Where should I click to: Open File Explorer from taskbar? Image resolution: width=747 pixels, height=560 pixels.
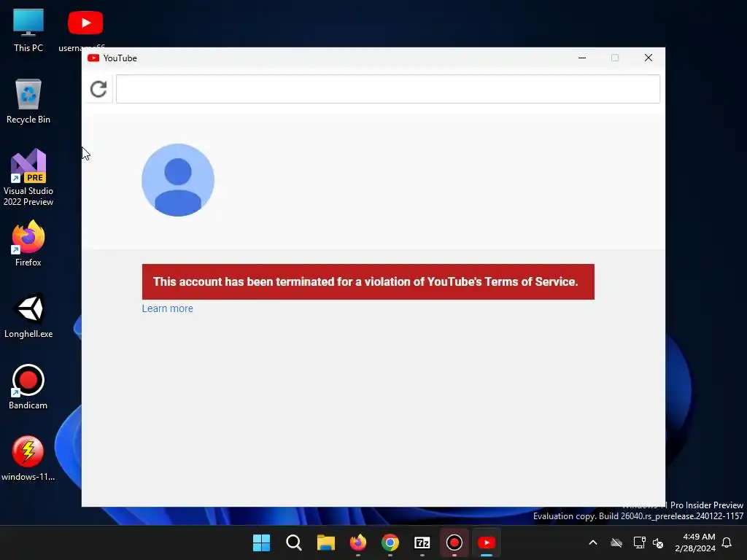326,542
